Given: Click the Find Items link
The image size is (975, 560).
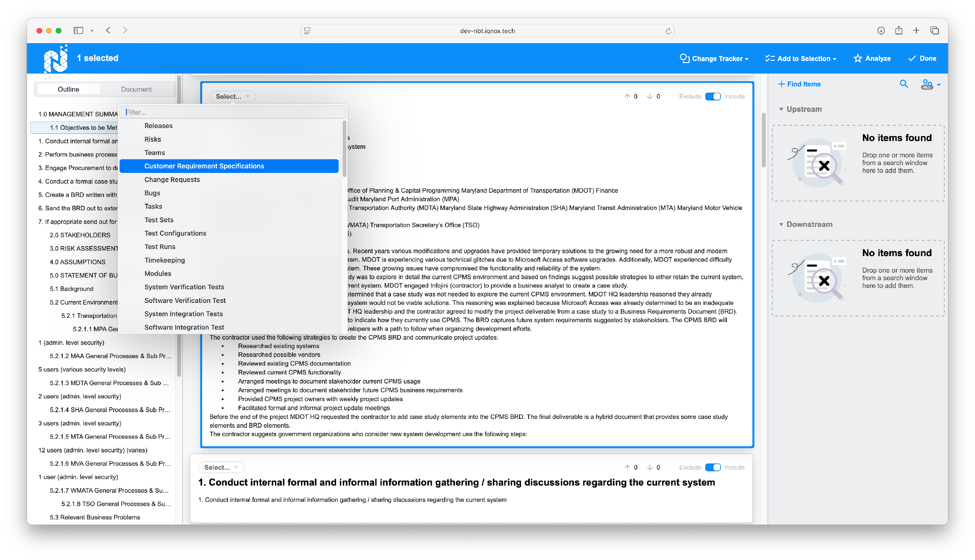Looking at the screenshot, I should (x=799, y=84).
